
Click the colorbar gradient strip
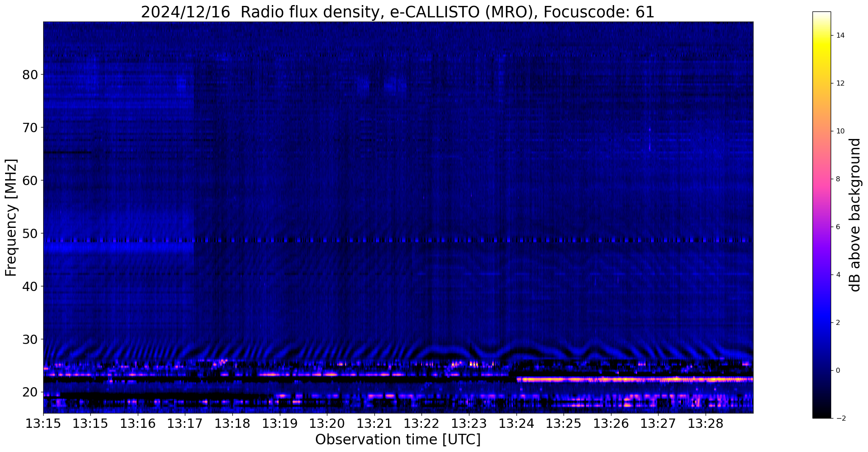point(821,215)
